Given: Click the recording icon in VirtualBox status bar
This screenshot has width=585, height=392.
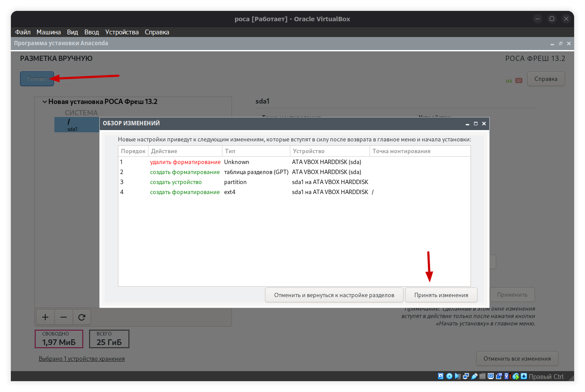Looking at the screenshot, I should (499, 376).
